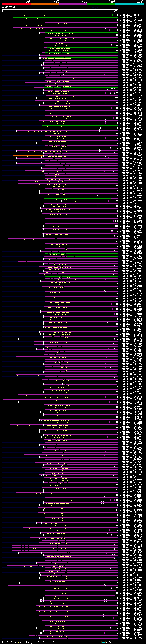Open hit UniRef100_A1KR25

[x=131, y=389]
